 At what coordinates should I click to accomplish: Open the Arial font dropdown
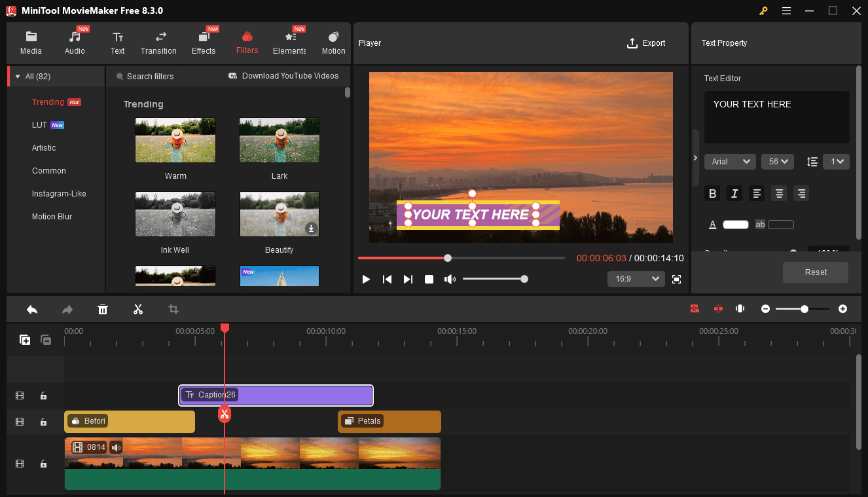(730, 162)
